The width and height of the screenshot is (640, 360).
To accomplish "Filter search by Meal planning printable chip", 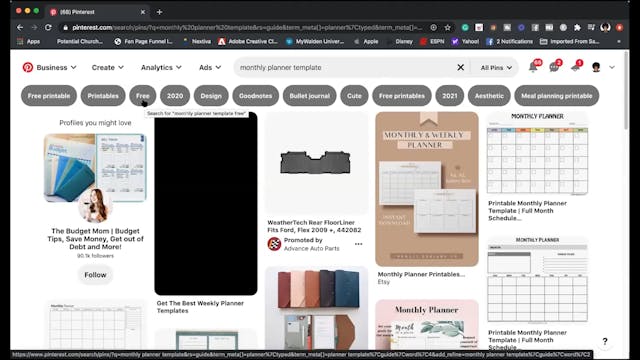I will 557,96.
